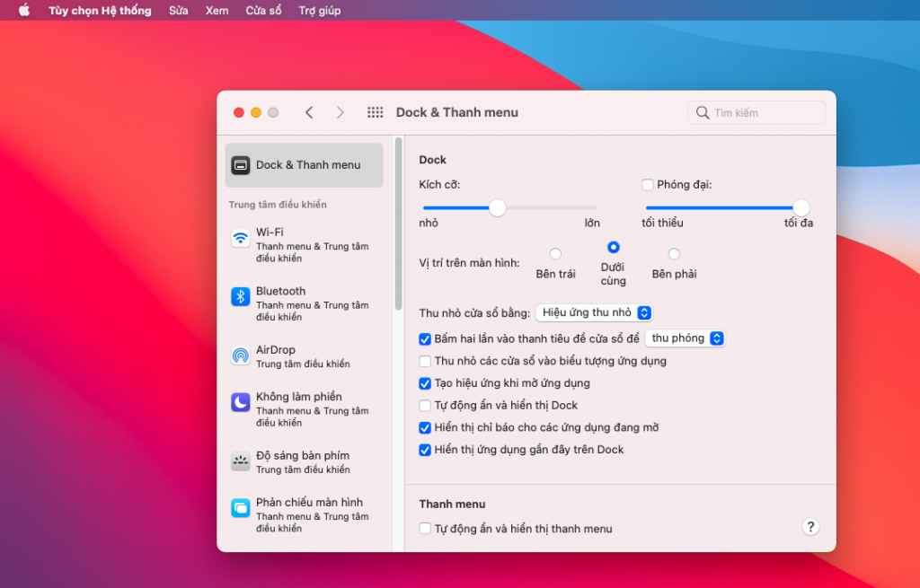Viewport: 920px width, 588px height.
Task: Click the sidebar vertical scrollbar
Action: coord(398,224)
